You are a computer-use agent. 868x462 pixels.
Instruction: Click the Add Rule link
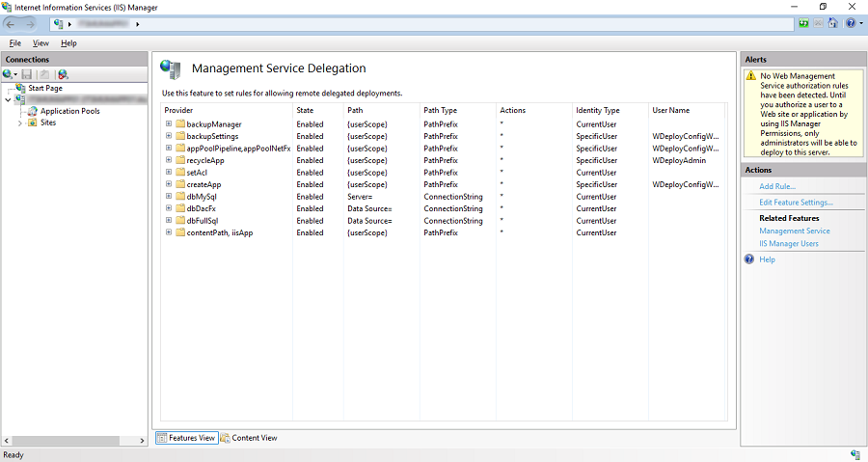(777, 186)
